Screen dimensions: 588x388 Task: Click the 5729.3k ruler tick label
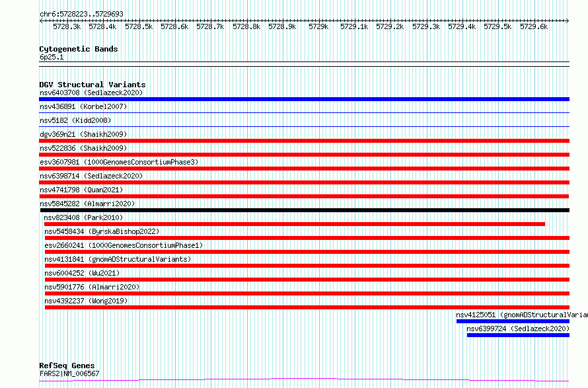pyautogui.click(x=426, y=26)
